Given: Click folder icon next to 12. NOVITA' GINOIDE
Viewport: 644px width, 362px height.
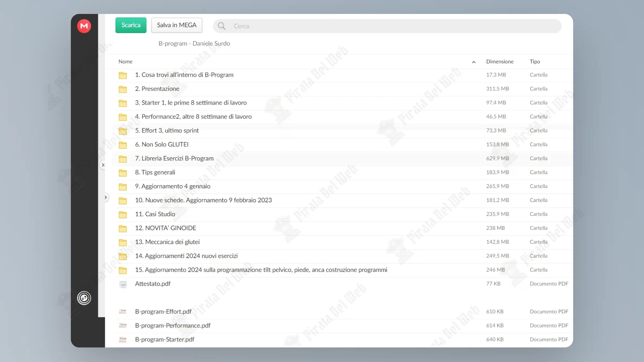Looking at the screenshot, I should pos(123,229).
